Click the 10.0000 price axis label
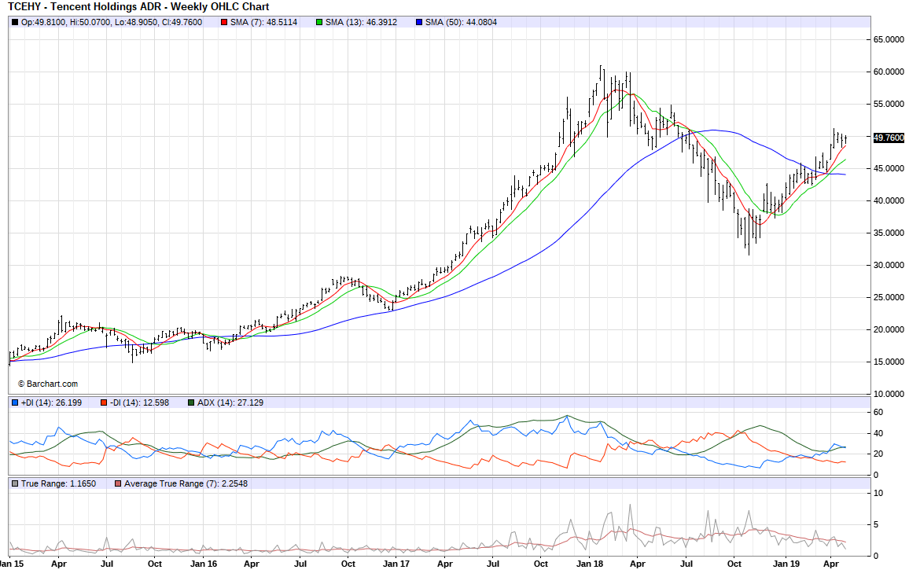Image resolution: width=909 pixels, height=588 pixels. tap(889, 394)
